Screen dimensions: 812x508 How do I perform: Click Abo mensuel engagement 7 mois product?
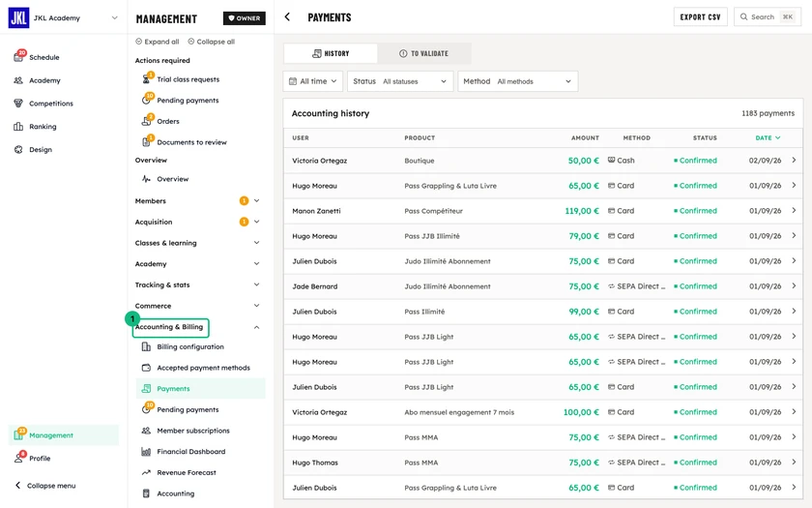(x=459, y=412)
